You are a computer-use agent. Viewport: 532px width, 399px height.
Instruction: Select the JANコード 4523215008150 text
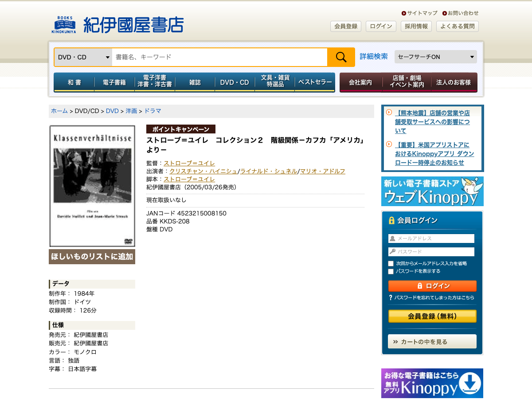pyautogui.click(x=186, y=213)
